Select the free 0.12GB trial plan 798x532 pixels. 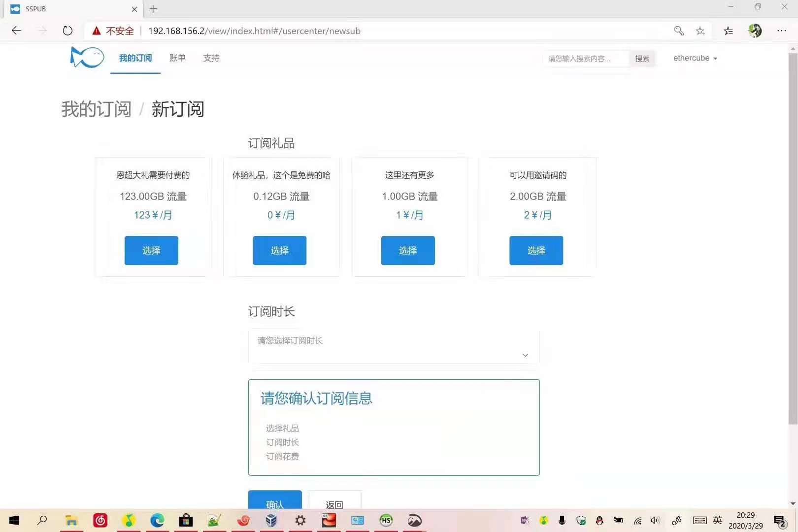(x=279, y=250)
